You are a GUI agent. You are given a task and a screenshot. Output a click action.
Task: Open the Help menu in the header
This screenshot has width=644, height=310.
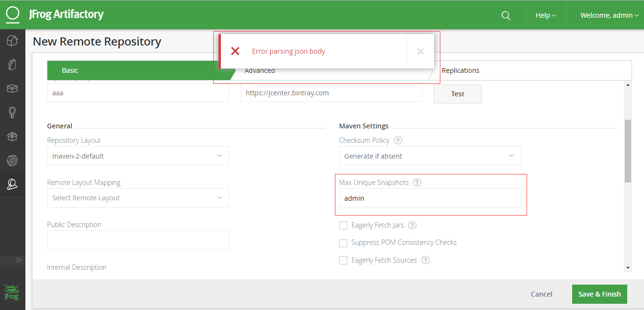546,15
